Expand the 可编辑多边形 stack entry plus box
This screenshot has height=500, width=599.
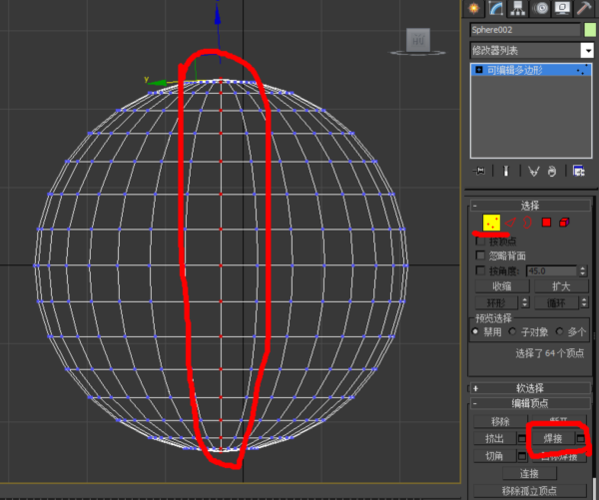coord(479,70)
